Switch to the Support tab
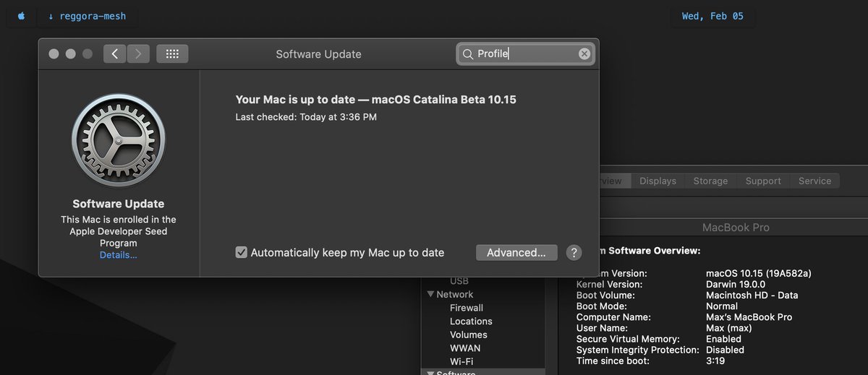868x375 pixels. click(763, 181)
